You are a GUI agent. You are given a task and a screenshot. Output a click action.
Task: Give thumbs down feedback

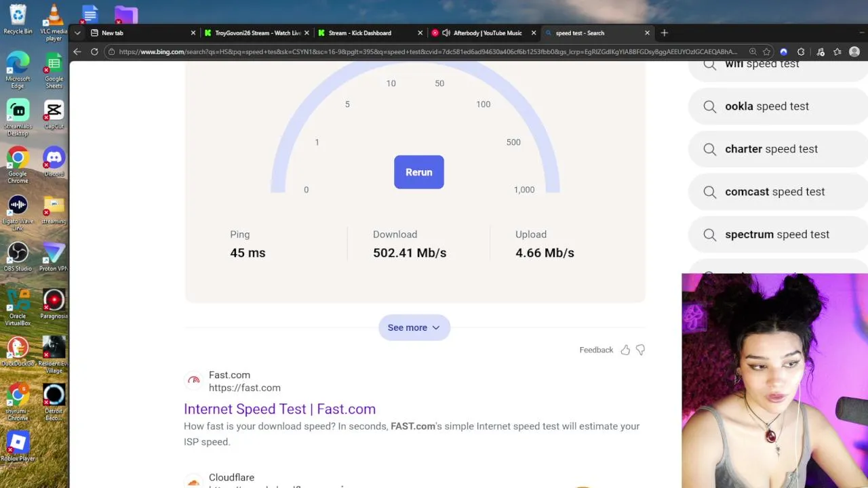pos(640,350)
